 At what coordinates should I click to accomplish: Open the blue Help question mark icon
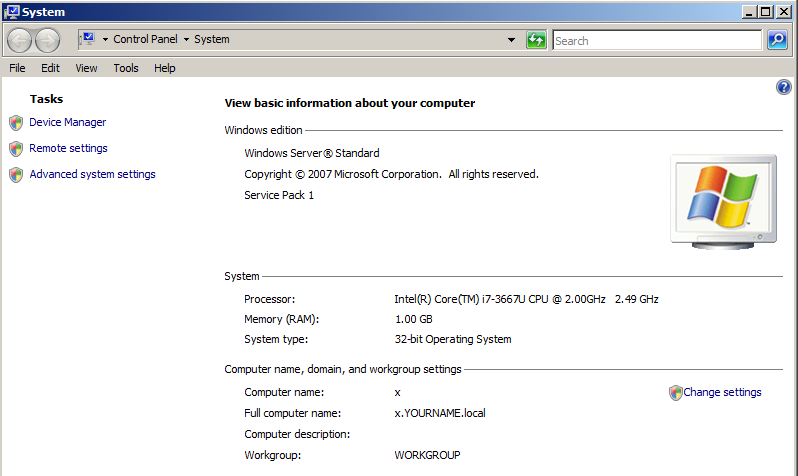784,87
